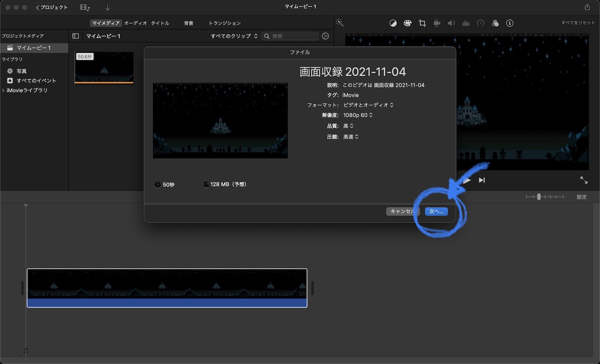Open the stabilization camera icon

pyautogui.click(x=437, y=23)
